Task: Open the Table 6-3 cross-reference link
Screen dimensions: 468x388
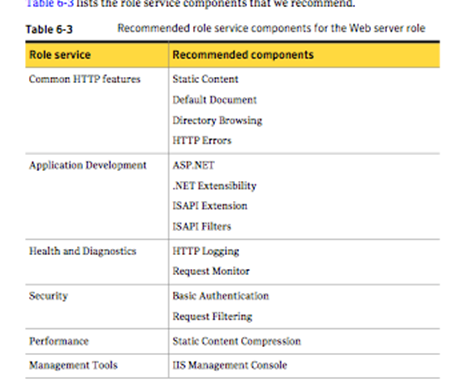Action: tap(50, 3)
